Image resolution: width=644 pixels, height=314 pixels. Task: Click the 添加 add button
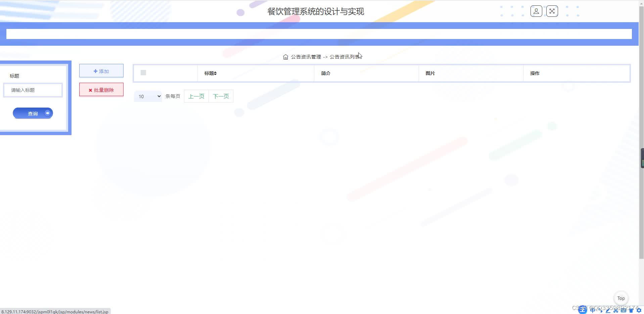(101, 71)
